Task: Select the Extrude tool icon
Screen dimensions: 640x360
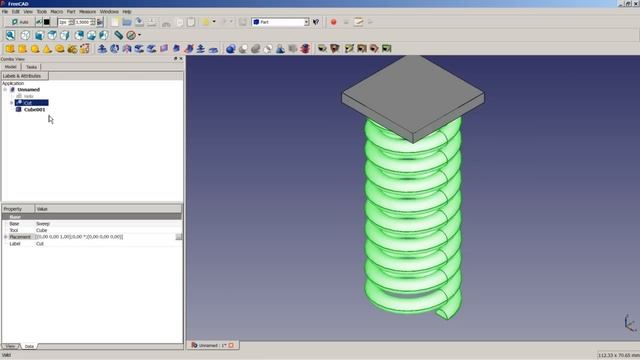Action: (102, 49)
